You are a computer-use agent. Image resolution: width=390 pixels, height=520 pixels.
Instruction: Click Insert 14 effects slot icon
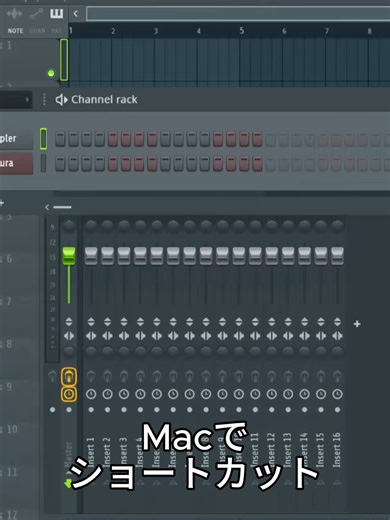[x=304, y=377]
